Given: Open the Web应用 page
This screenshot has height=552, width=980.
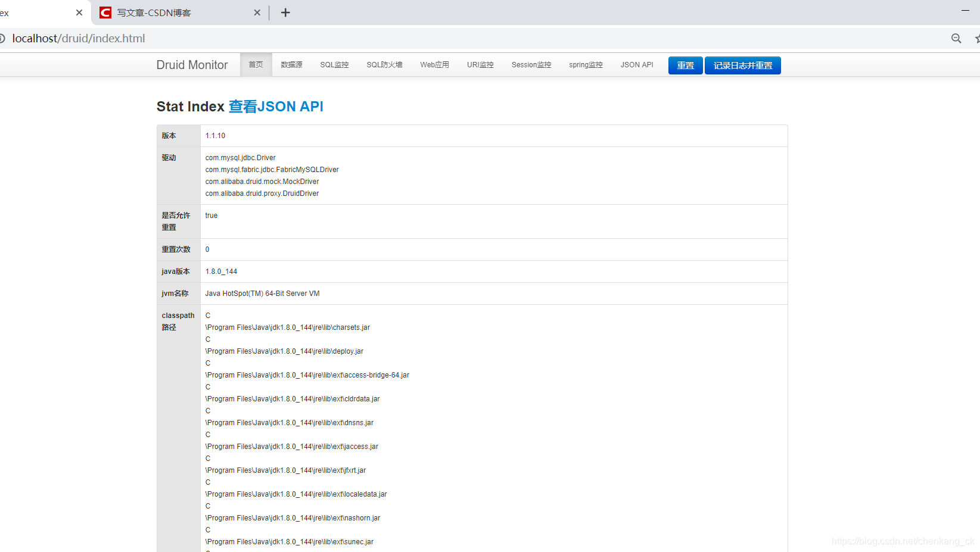Looking at the screenshot, I should click(x=434, y=65).
